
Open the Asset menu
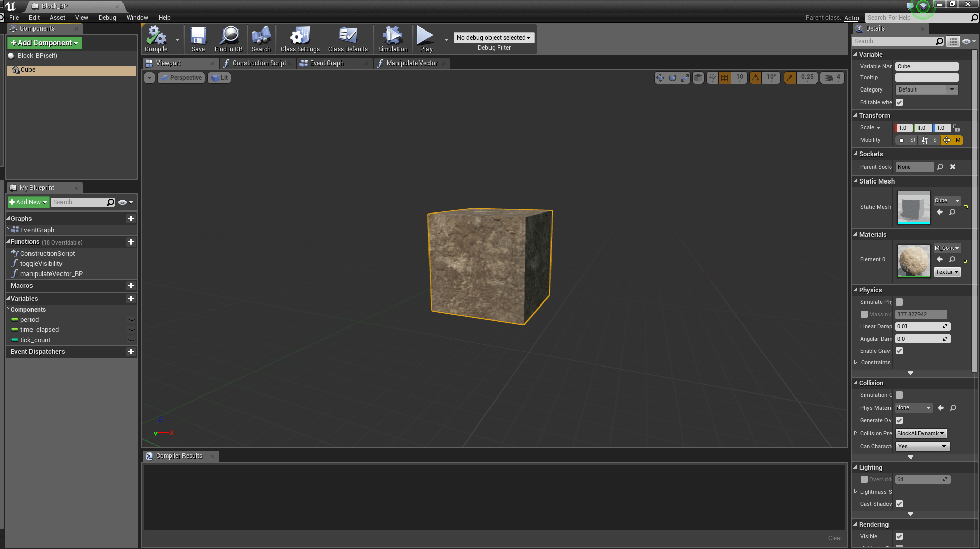pyautogui.click(x=57, y=17)
